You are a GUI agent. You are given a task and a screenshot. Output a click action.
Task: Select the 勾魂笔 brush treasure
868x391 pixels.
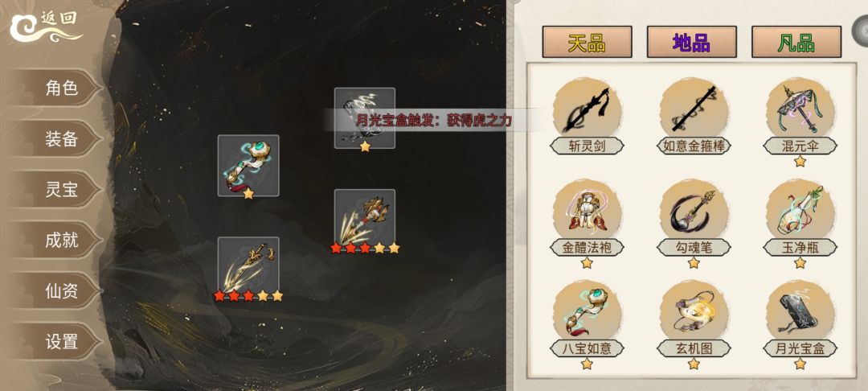click(694, 212)
